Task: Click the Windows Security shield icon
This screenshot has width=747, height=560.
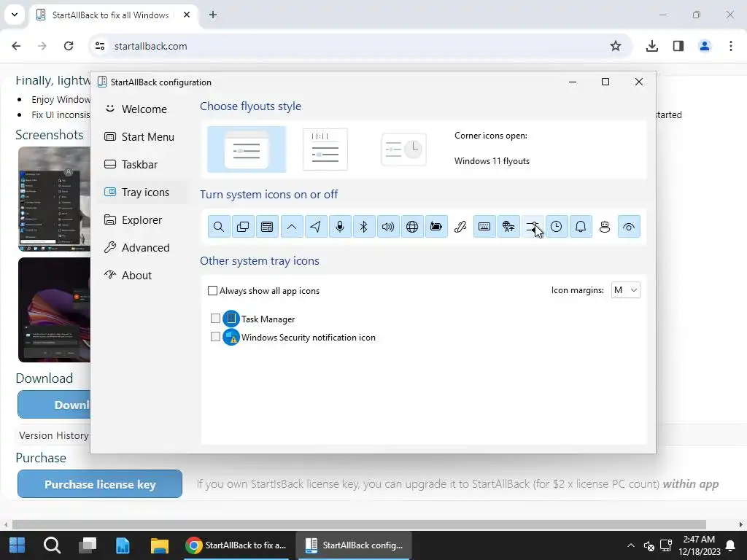Action: click(x=231, y=337)
